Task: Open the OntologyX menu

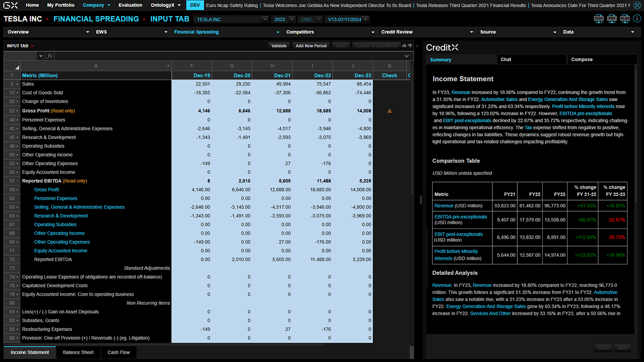Action: point(165,5)
